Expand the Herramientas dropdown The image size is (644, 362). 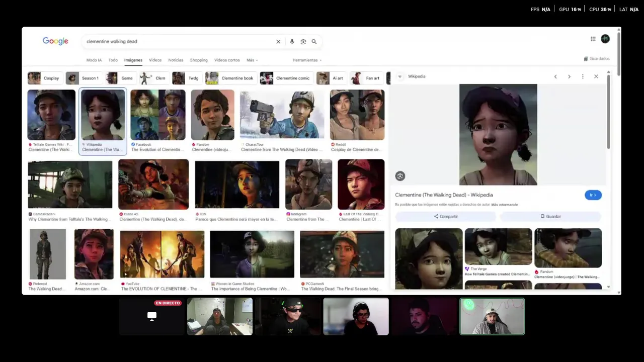307,60
